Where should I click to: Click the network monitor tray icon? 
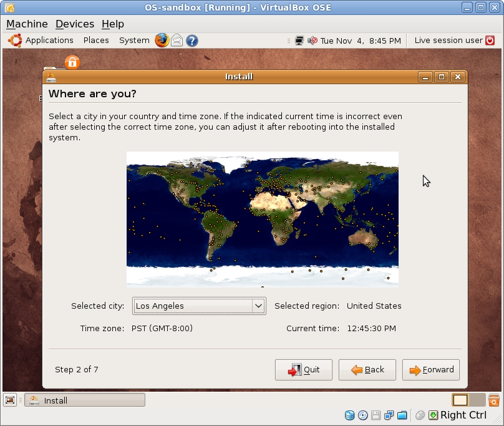299,41
